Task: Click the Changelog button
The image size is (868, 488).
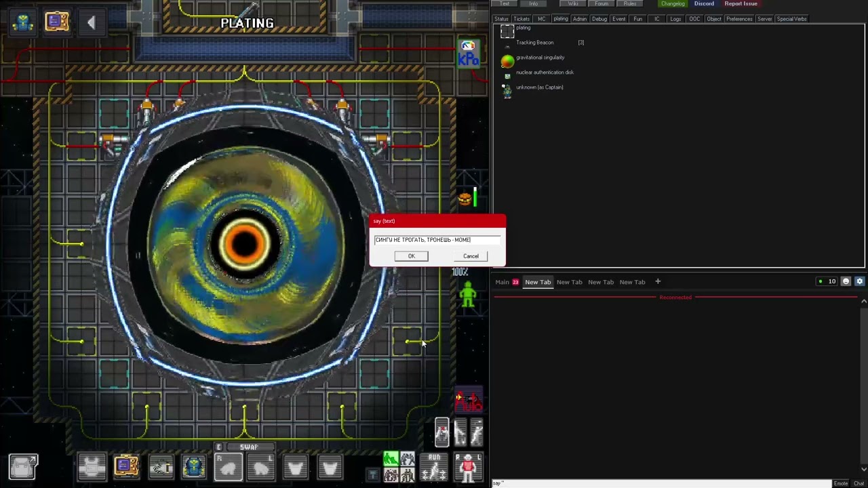Action: pos(673,4)
